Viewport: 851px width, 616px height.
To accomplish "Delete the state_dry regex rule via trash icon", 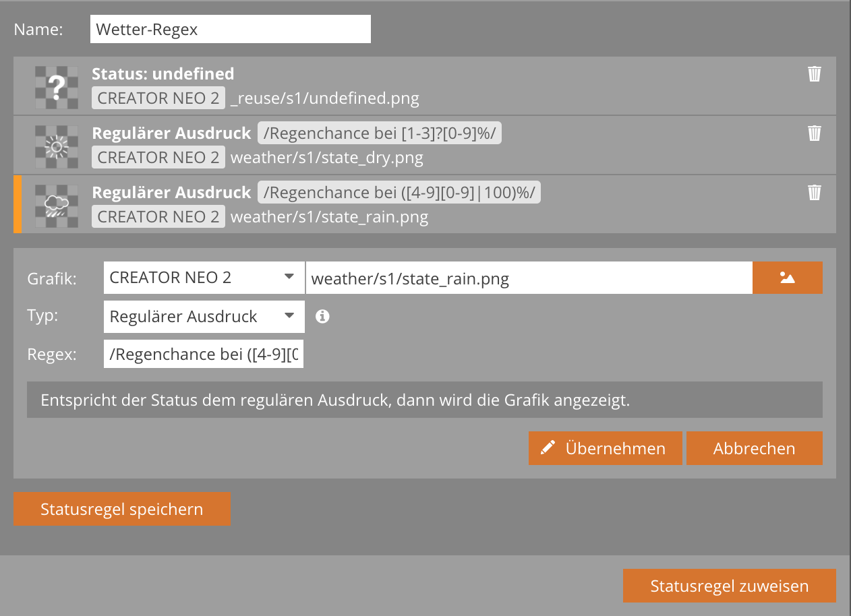I will coord(814,133).
